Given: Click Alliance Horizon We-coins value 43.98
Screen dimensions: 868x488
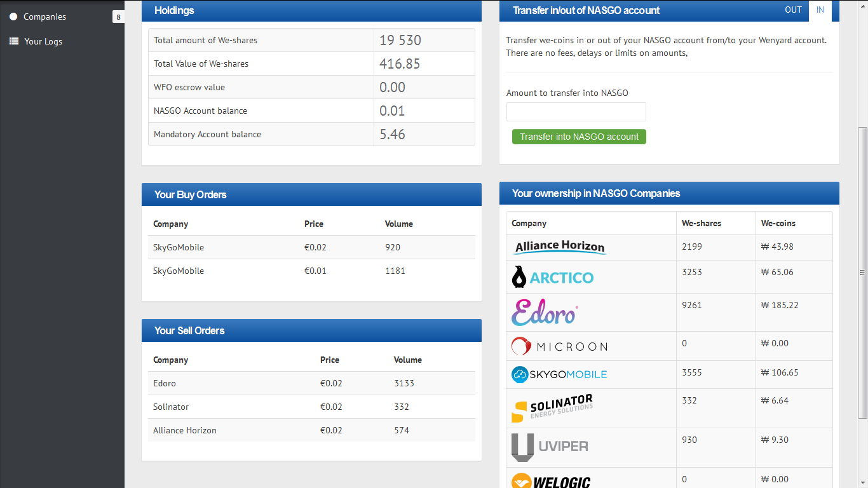Looking at the screenshot, I should (777, 247).
